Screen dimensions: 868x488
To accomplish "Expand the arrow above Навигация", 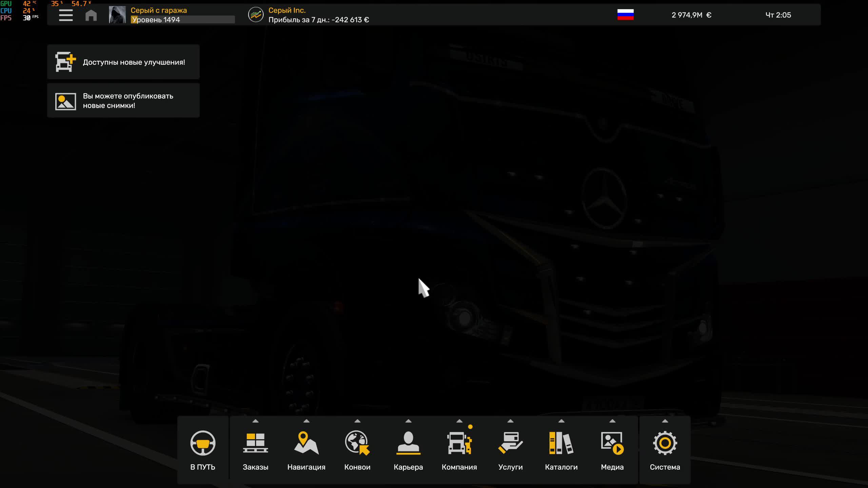I will pos(306,421).
